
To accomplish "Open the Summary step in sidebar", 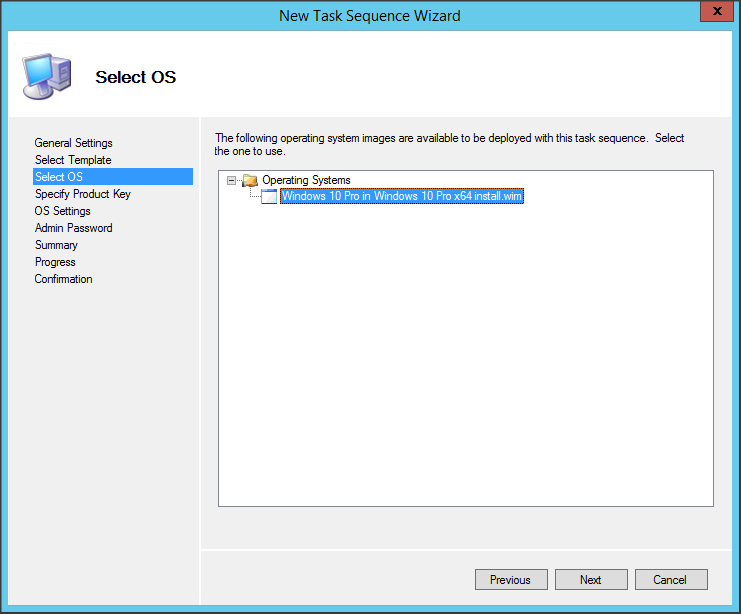I will (56, 245).
